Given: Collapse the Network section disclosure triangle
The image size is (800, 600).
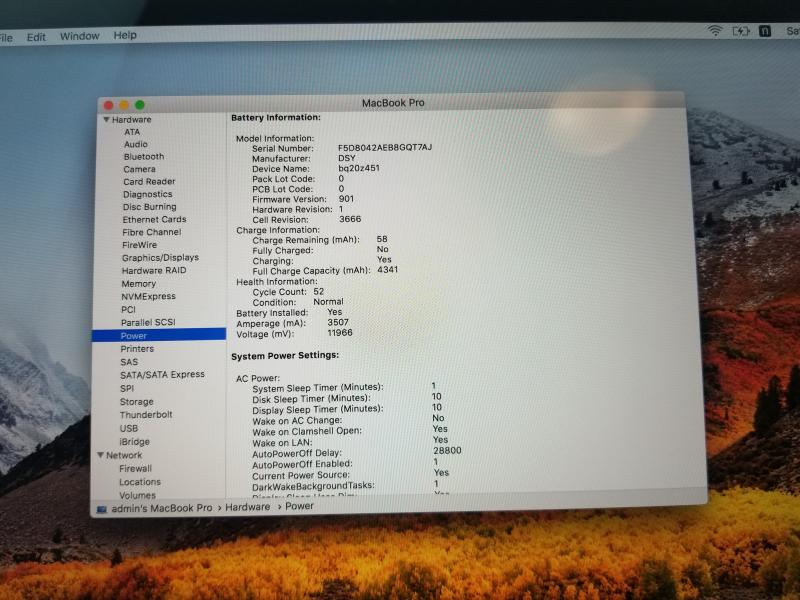Looking at the screenshot, I should 99,455.
